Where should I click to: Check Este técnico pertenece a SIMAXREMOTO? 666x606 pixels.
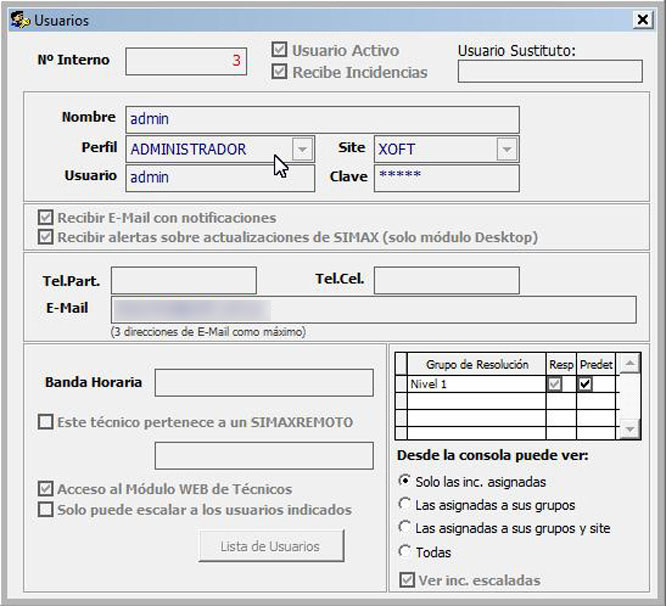(x=45, y=422)
